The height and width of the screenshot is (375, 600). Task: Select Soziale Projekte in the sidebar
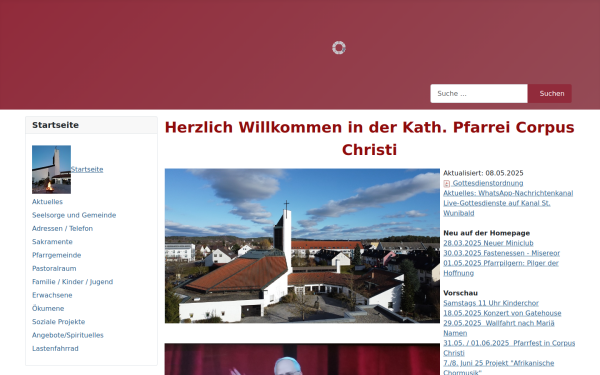click(x=59, y=322)
